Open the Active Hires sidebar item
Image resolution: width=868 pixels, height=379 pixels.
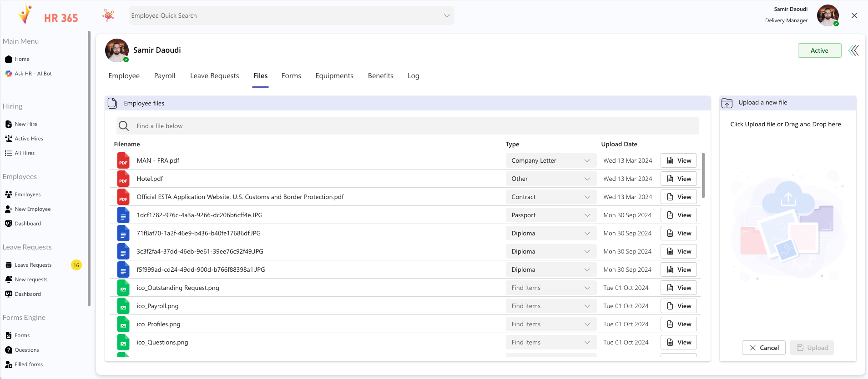(29, 139)
